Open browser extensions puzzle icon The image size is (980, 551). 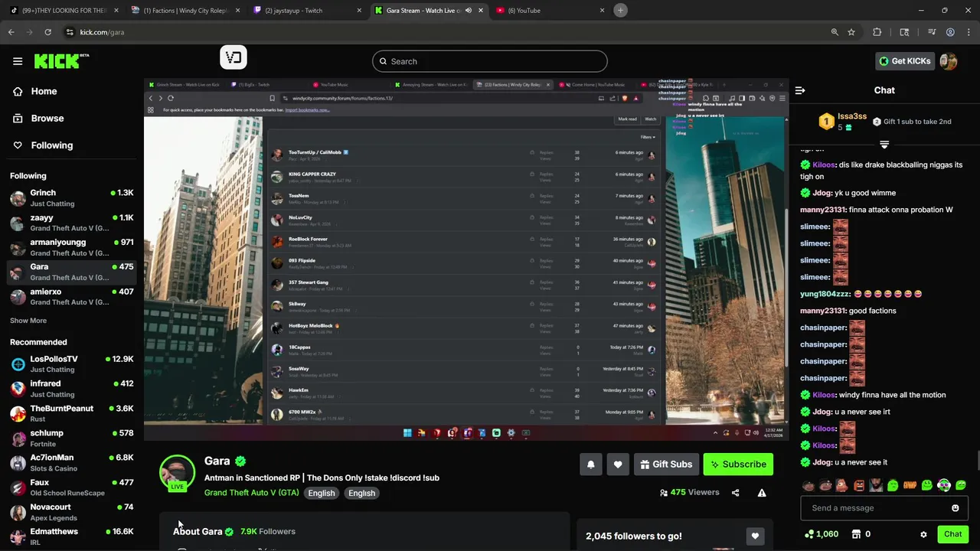877,32
